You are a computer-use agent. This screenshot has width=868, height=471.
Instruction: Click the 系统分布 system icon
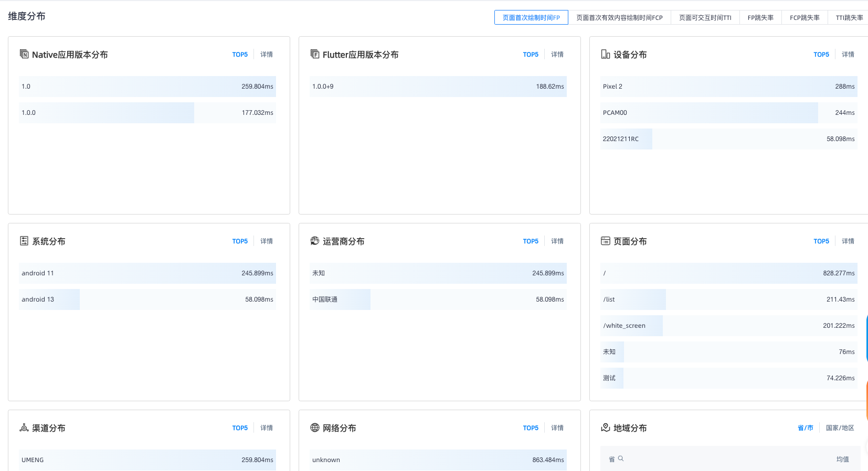24,241
